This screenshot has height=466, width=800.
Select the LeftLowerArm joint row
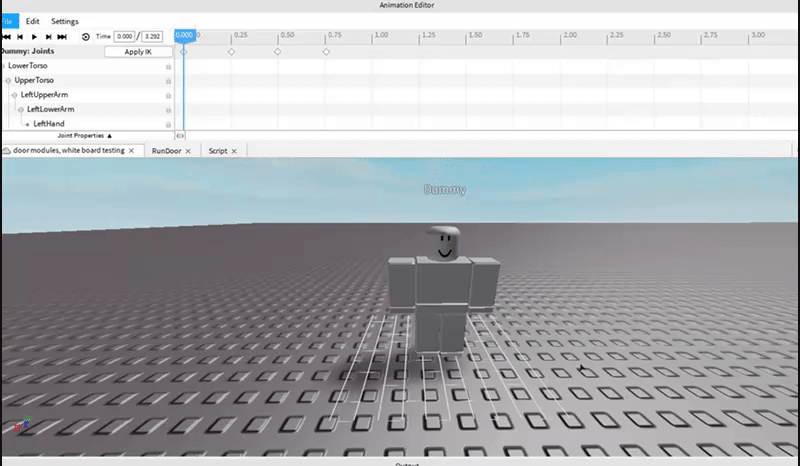[87, 109]
